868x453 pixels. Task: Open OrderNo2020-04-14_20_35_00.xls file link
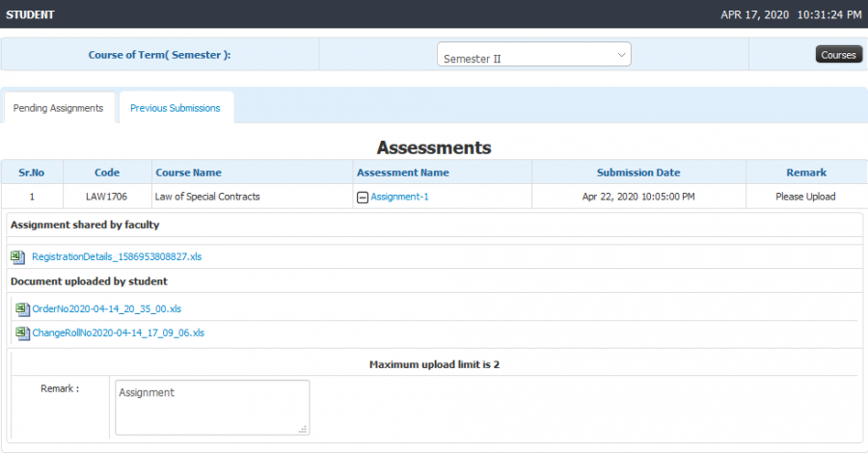[107, 308]
